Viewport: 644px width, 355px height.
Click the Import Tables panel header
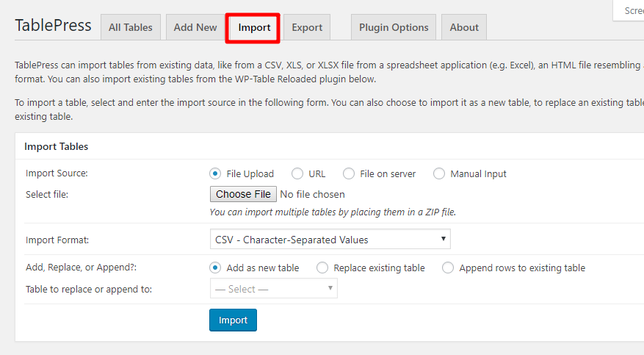pos(57,147)
